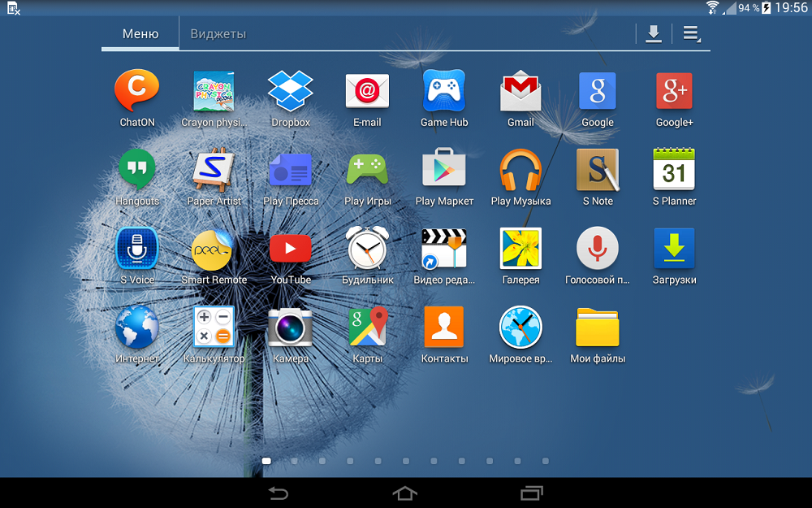This screenshot has width=812, height=508.
Task: Go to the second page indicator dot
Action: pos(294,461)
